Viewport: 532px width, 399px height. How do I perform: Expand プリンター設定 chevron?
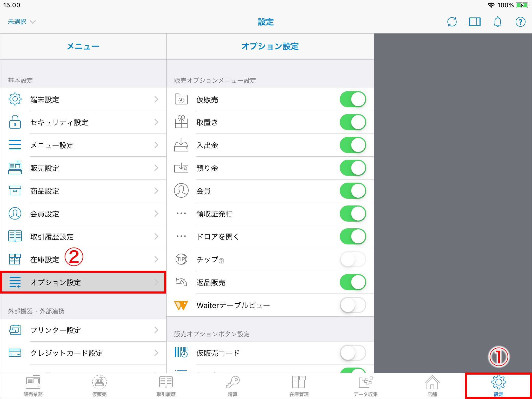[x=156, y=330]
